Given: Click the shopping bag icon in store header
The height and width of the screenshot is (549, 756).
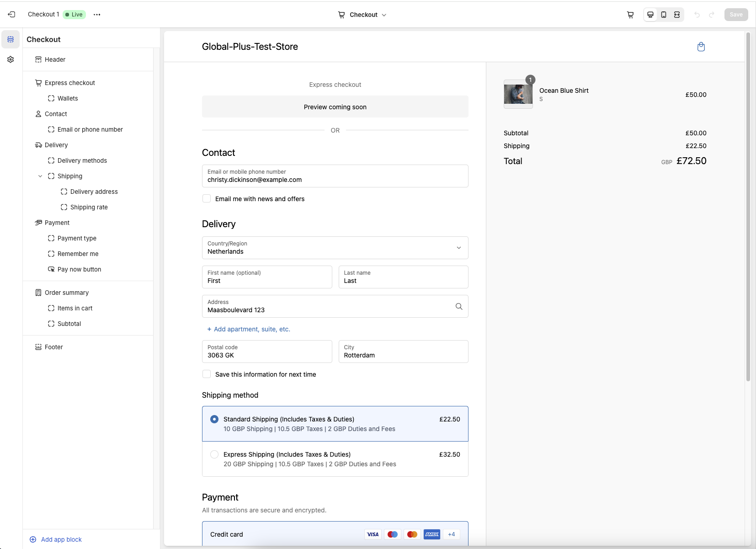Looking at the screenshot, I should tap(701, 47).
